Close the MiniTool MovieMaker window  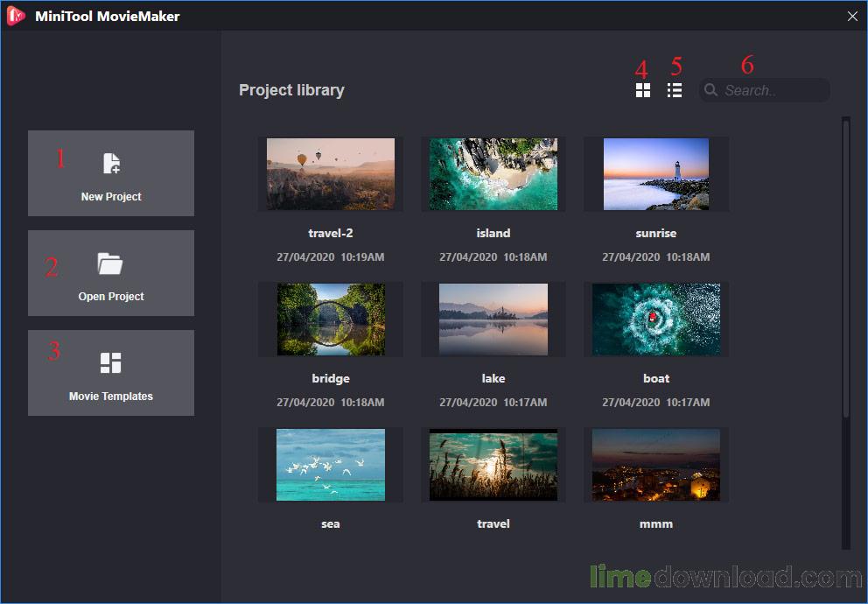point(852,16)
